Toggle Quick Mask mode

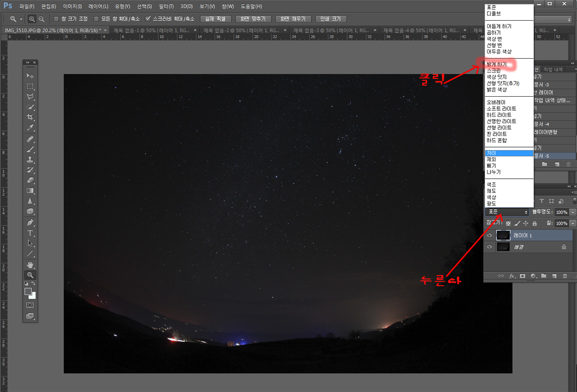click(x=30, y=305)
